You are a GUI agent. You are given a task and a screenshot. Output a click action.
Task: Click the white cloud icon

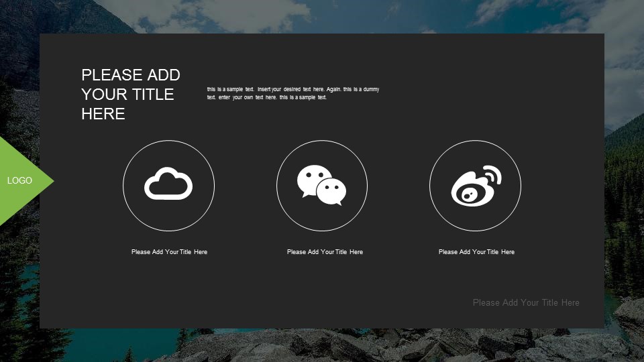coord(168,184)
